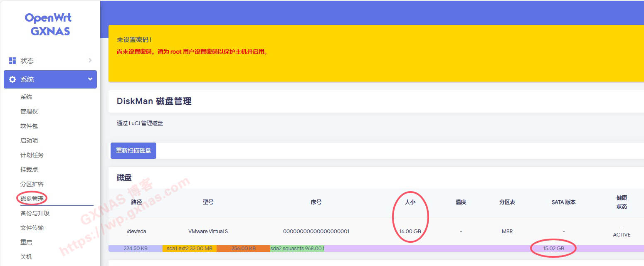Click the grid icon beside 状态

point(12,60)
